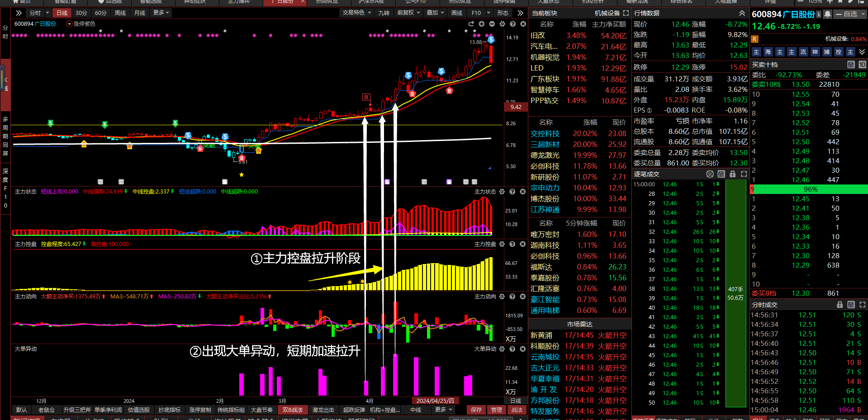
Task: Open the price alert bell icon
Action: (x=827, y=14)
